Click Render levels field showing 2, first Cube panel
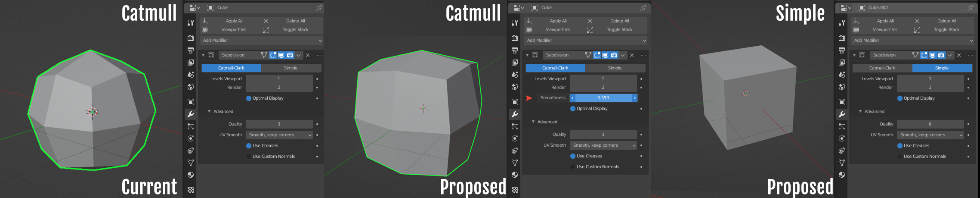 click(x=279, y=88)
